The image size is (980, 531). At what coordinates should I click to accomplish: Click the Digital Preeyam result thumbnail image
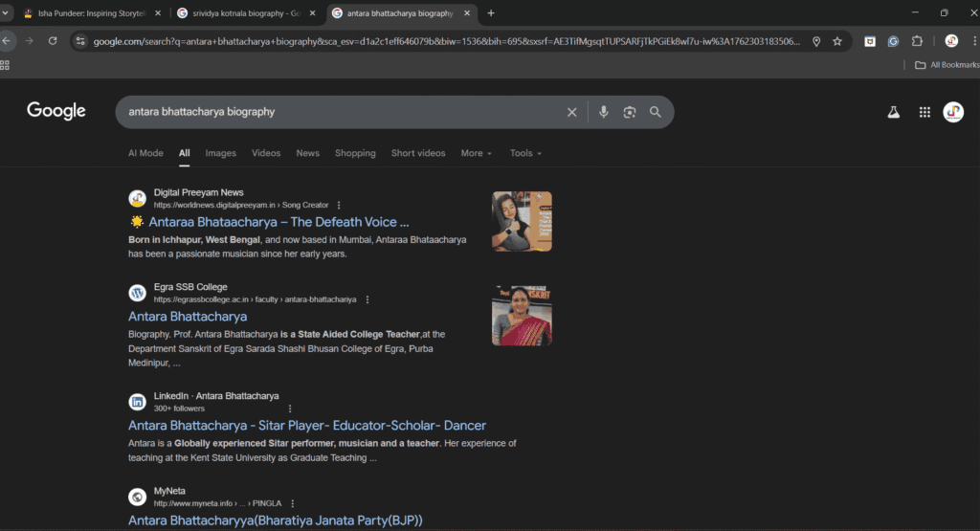pos(522,222)
